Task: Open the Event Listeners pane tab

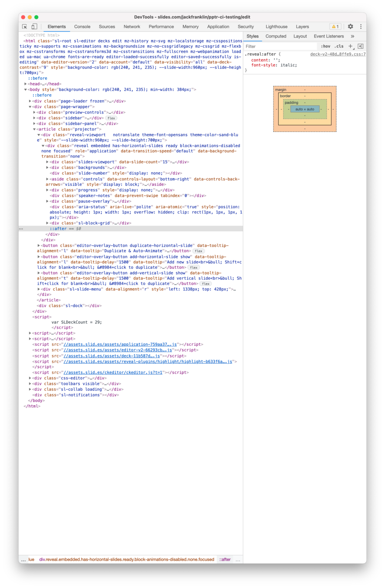Action: 329,36
